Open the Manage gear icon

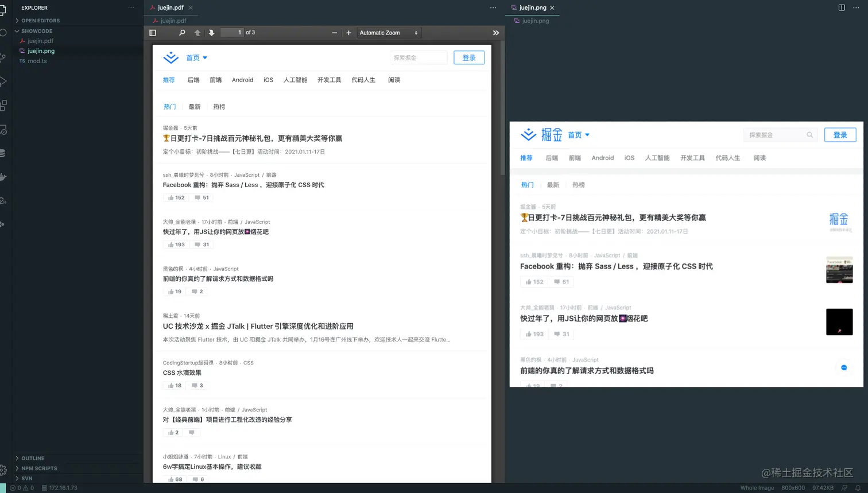click(x=3, y=470)
